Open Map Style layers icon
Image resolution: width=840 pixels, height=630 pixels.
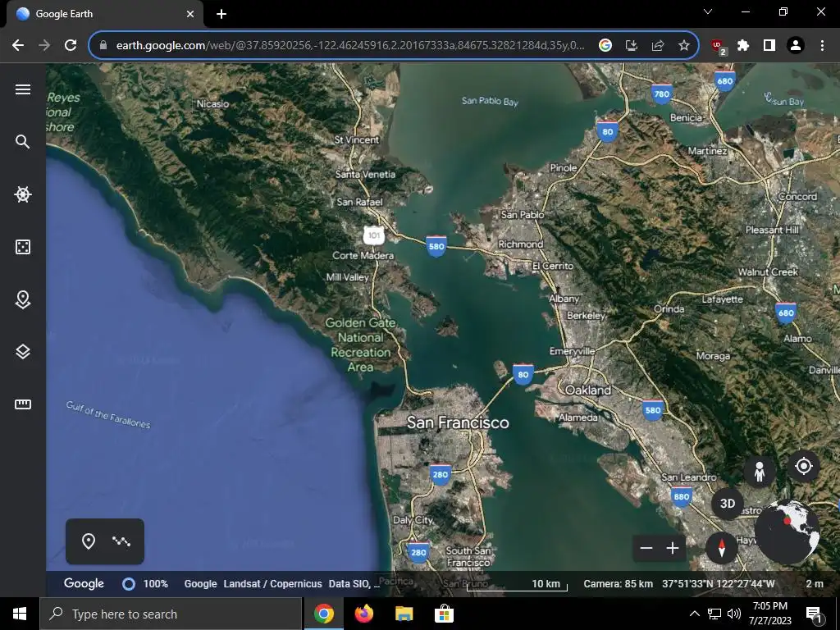[x=22, y=352]
